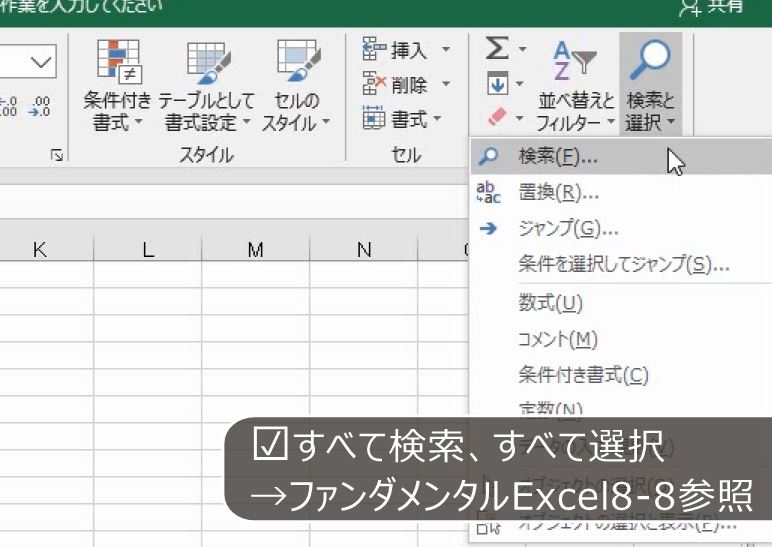Select column L header

click(x=147, y=249)
